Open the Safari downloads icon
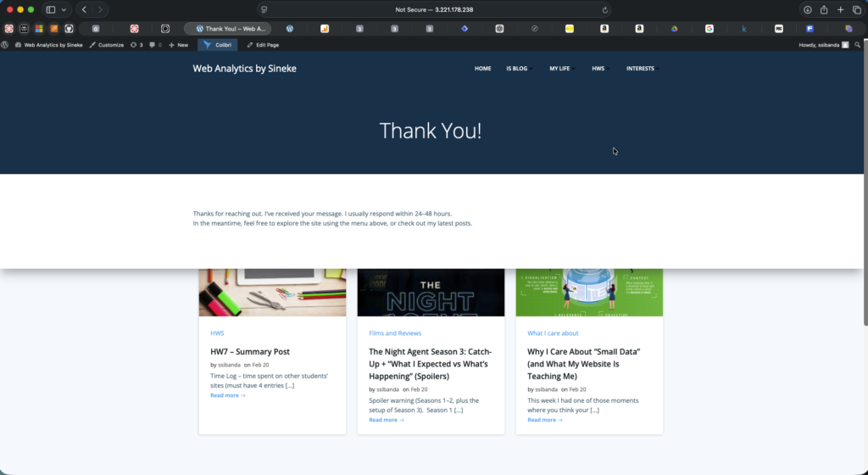Screen dimensions: 868x475 [x=807, y=9]
